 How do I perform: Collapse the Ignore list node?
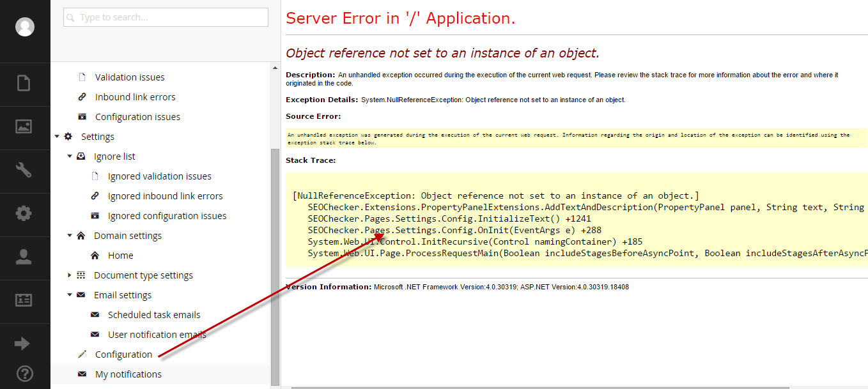(70, 156)
